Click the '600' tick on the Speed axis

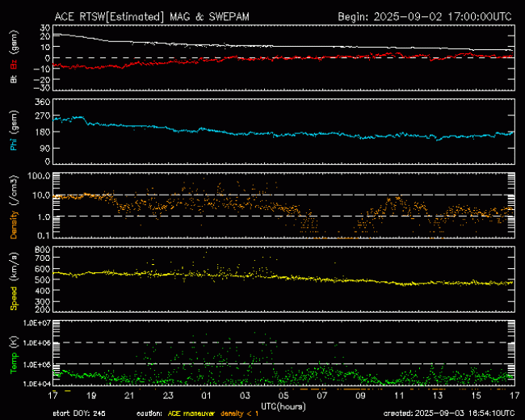(x=43, y=269)
